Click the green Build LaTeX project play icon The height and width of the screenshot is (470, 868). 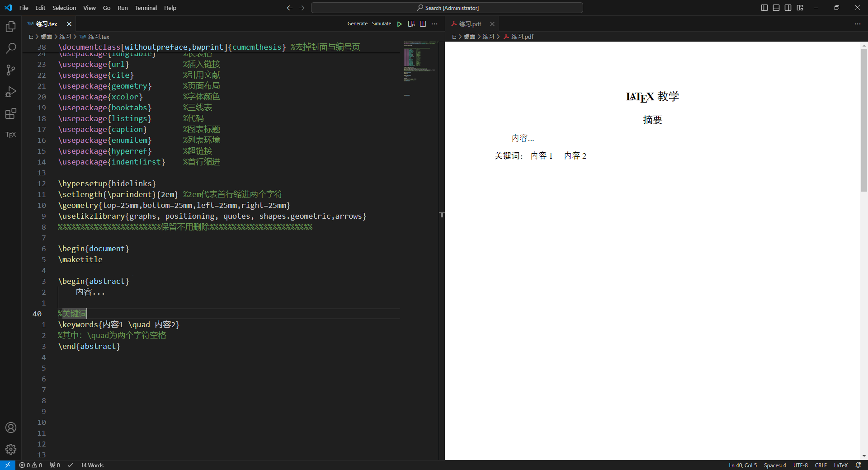point(399,24)
